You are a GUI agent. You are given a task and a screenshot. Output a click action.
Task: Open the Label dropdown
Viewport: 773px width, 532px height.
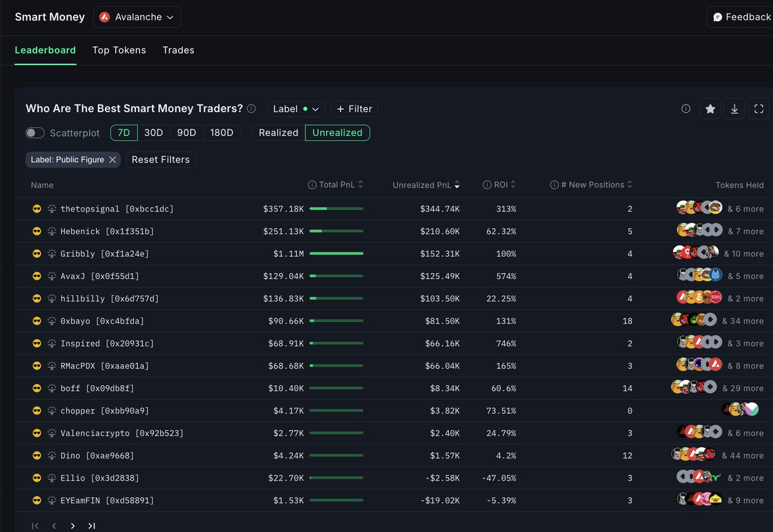[x=296, y=109]
